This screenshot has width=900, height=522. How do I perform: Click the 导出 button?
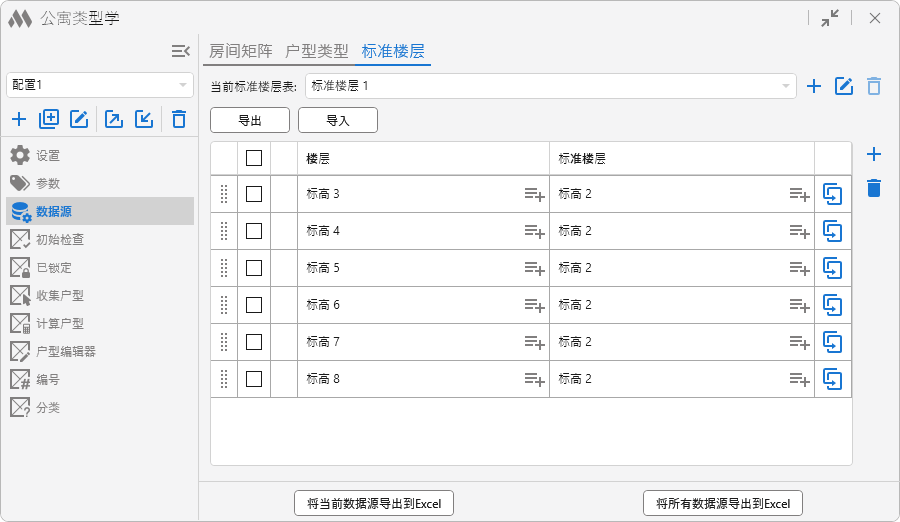[x=250, y=120]
